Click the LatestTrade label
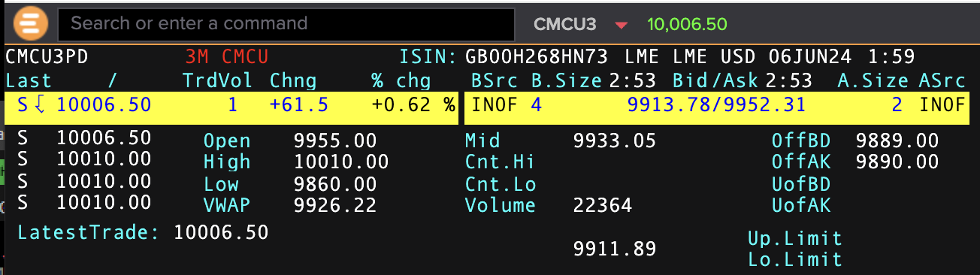 [88, 232]
